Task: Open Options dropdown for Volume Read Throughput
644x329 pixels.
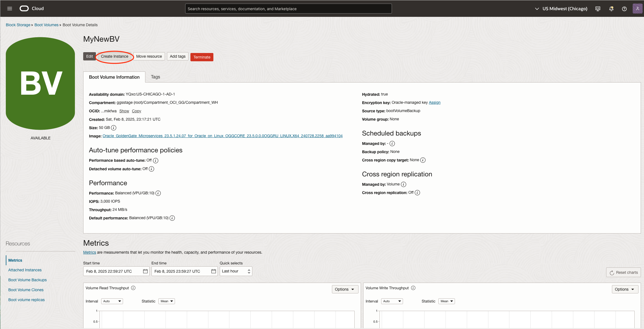Action: click(345, 289)
